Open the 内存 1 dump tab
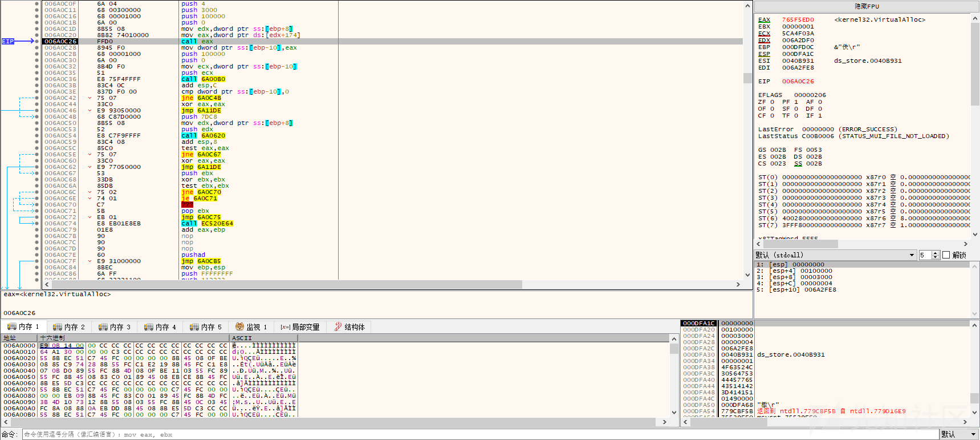Image resolution: width=980 pixels, height=440 pixels. [x=23, y=326]
